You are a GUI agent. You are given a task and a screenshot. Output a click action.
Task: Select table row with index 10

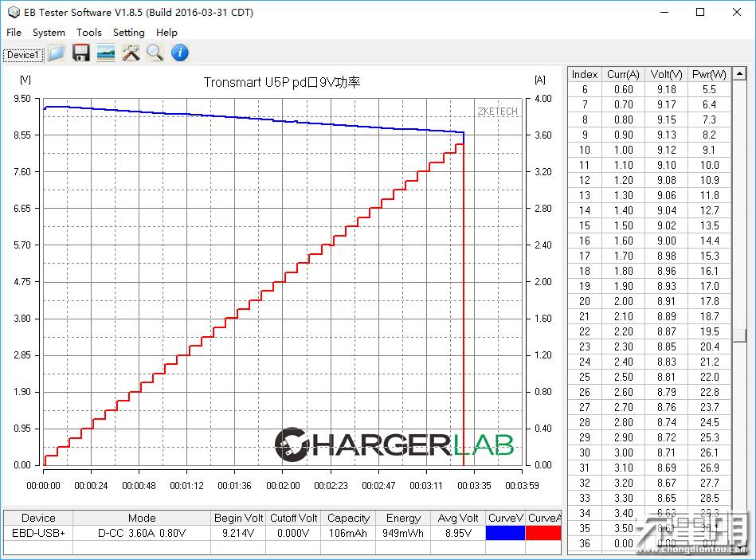(649, 150)
